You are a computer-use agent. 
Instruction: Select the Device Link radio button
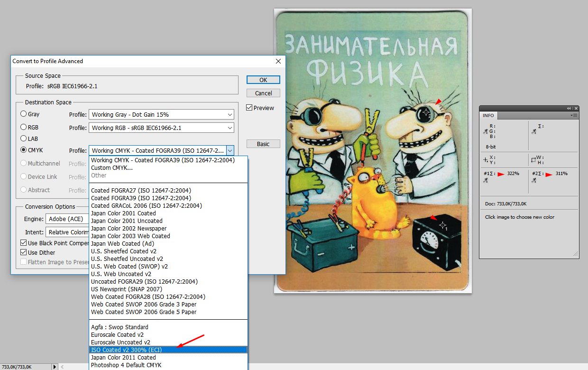pos(23,176)
